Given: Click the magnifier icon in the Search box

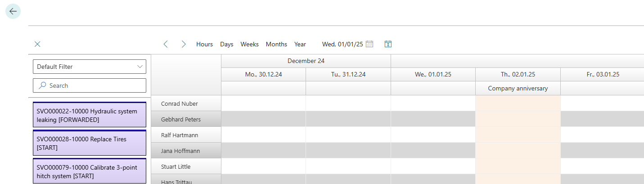Looking at the screenshot, I should [x=43, y=85].
